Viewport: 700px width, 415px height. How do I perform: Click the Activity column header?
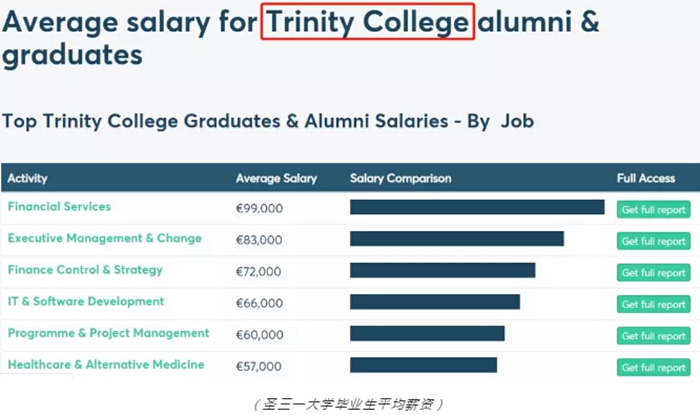pyautogui.click(x=28, y=179)
